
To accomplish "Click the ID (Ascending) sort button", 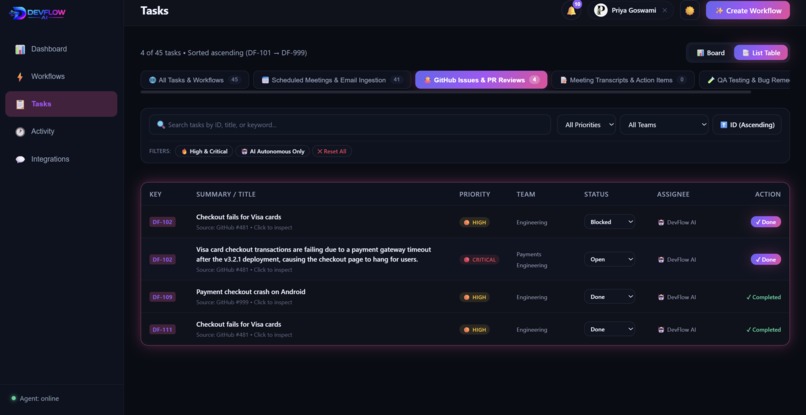I will click(747, 124).
